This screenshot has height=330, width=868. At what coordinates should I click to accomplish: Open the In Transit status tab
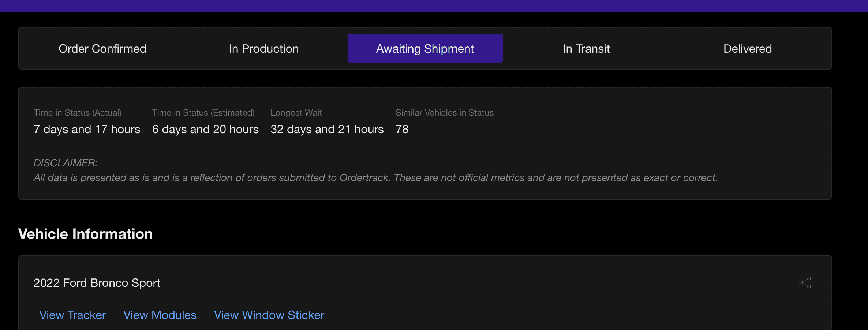click(x=586, y=49)
